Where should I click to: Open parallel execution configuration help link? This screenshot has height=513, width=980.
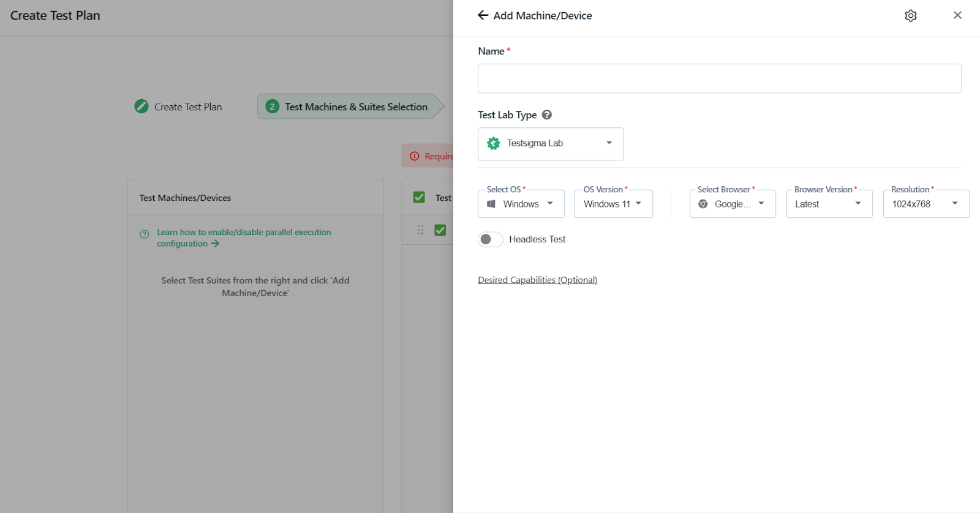[x=244, y=238]
